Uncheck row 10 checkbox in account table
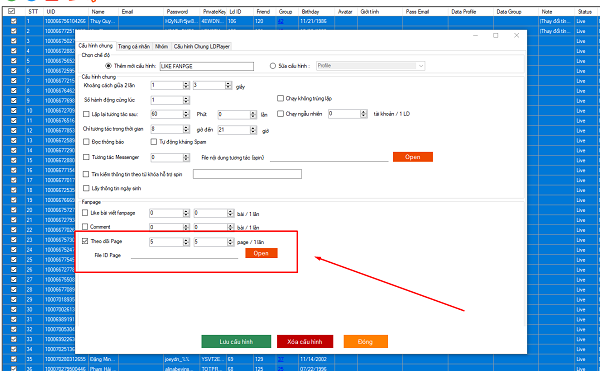This screenshot has width=600, height=371. pos(14,111)
